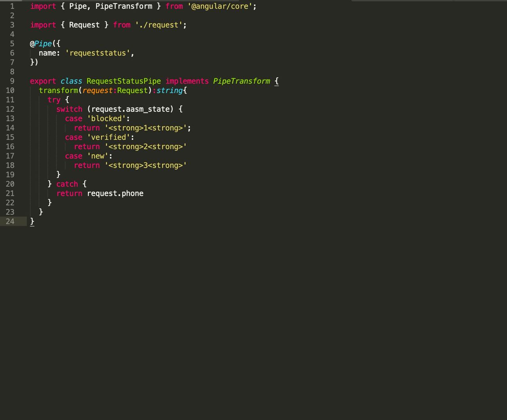The height and width of the screenshot is (420, 507).
Task: Click the class keyword on line 9
Action: (71, 81)
